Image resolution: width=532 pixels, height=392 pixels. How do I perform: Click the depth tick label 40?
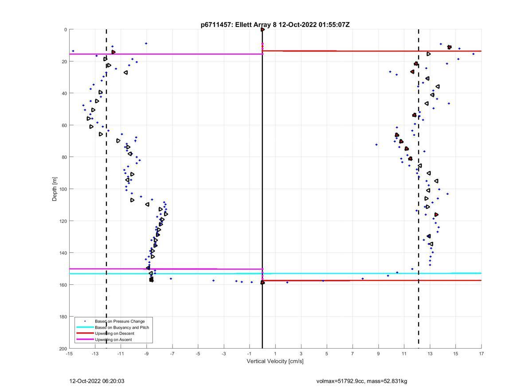click(x=64, y=93)
